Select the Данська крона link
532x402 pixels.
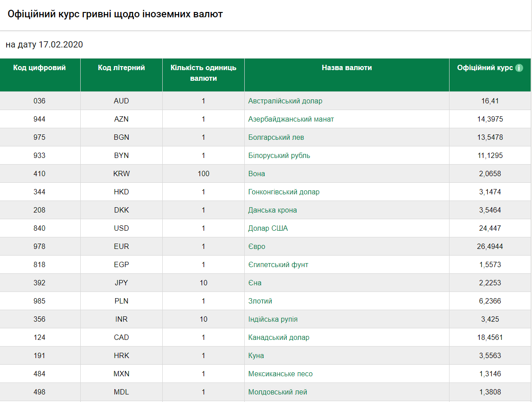tap(272, 210)
